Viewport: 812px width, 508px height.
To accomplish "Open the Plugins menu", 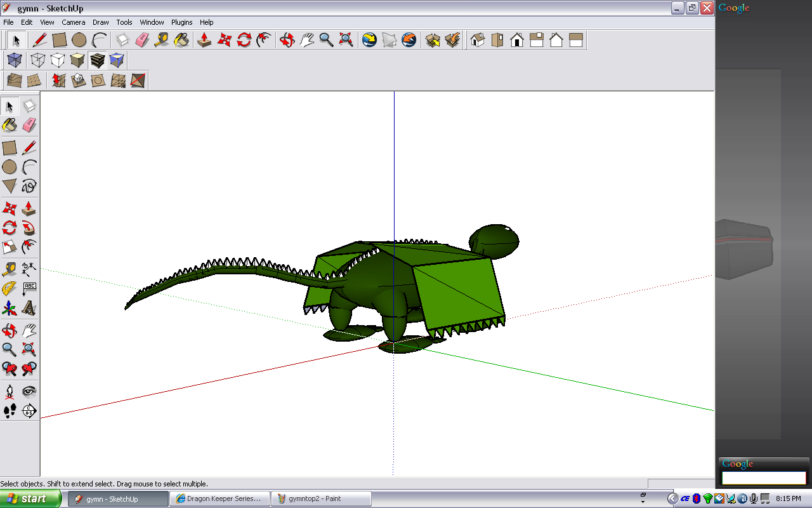I will [x=182, y=22].
